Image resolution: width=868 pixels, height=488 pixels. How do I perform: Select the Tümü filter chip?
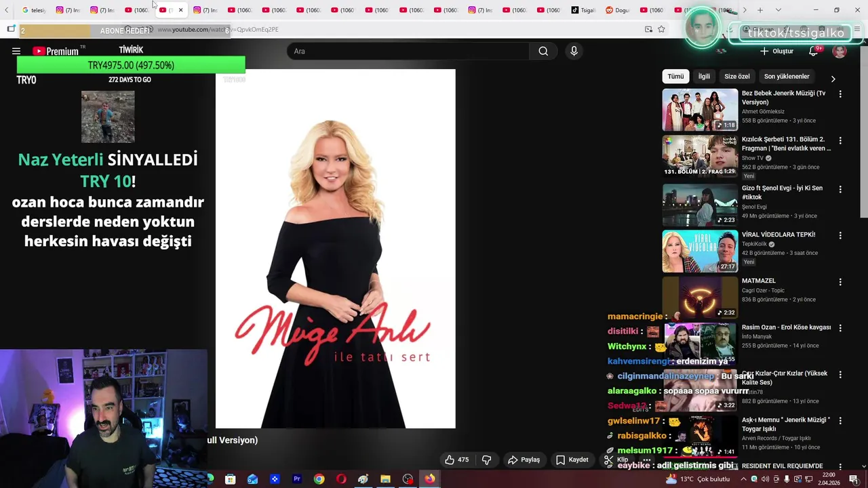tap(675, 77)
